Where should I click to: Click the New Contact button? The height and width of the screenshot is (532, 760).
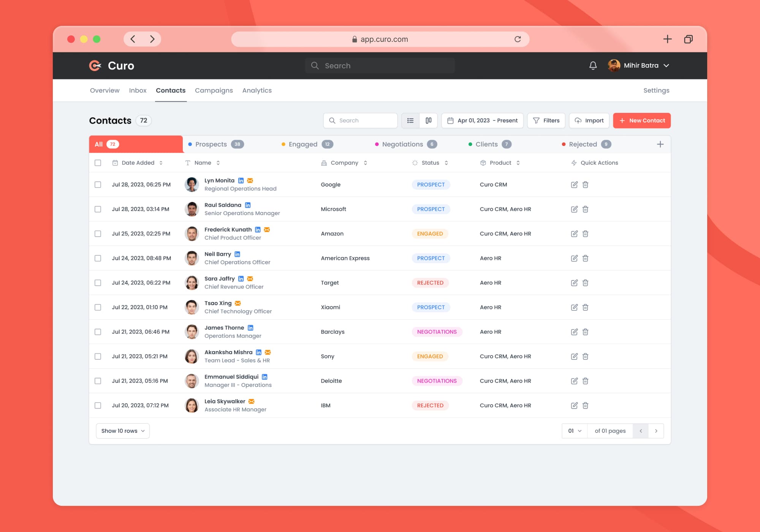pos(642,120)
